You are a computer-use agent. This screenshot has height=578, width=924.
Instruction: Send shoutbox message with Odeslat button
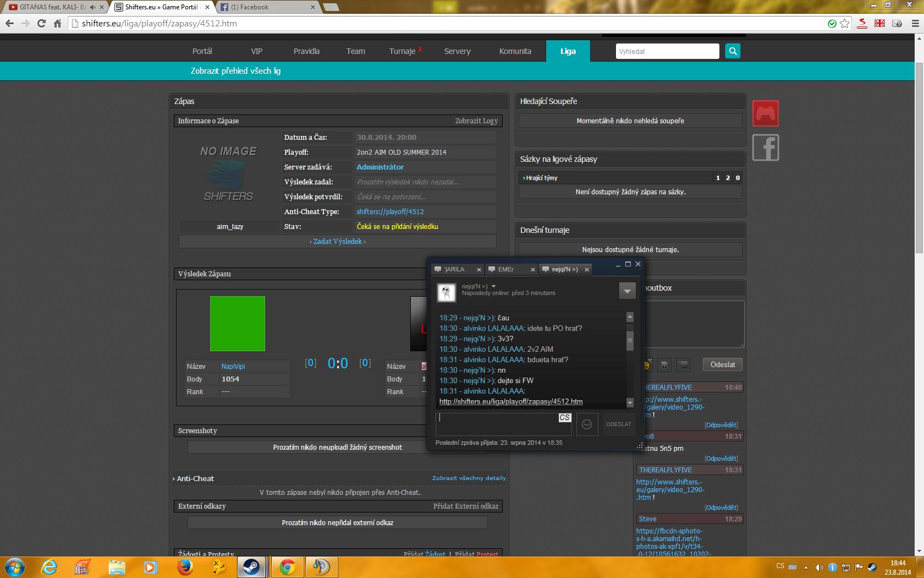[x=723, y=364]
